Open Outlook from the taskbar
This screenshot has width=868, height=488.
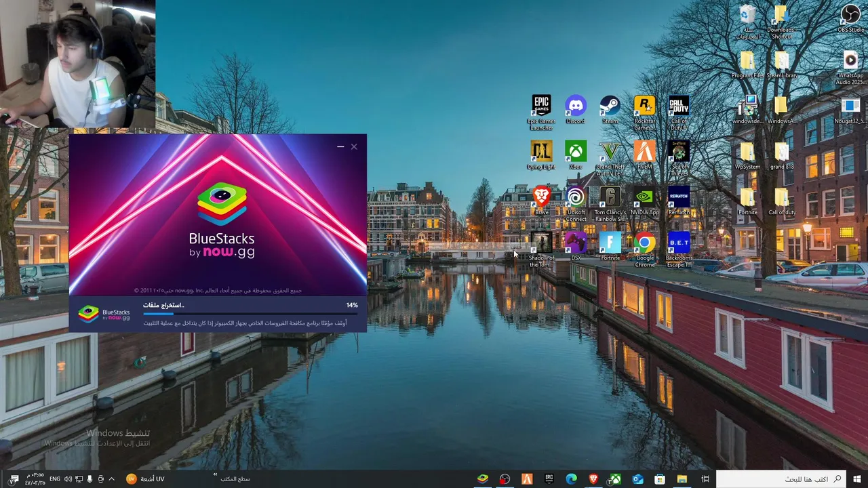tap(638, 479)
